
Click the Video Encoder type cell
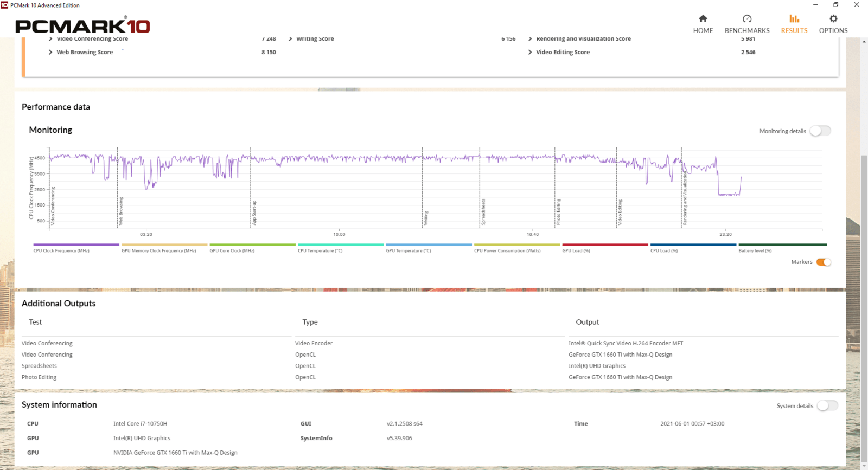click(x=314, y=343)
